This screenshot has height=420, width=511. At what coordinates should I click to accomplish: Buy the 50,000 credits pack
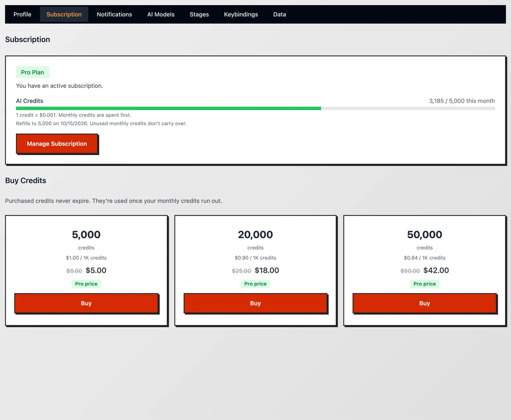[x=424, y=303]
